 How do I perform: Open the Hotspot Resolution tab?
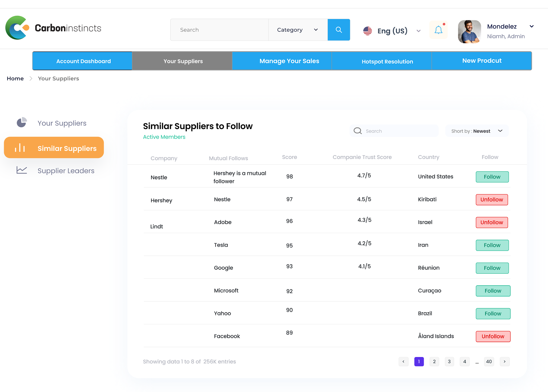pyautogui.click(x=382, y=61)
